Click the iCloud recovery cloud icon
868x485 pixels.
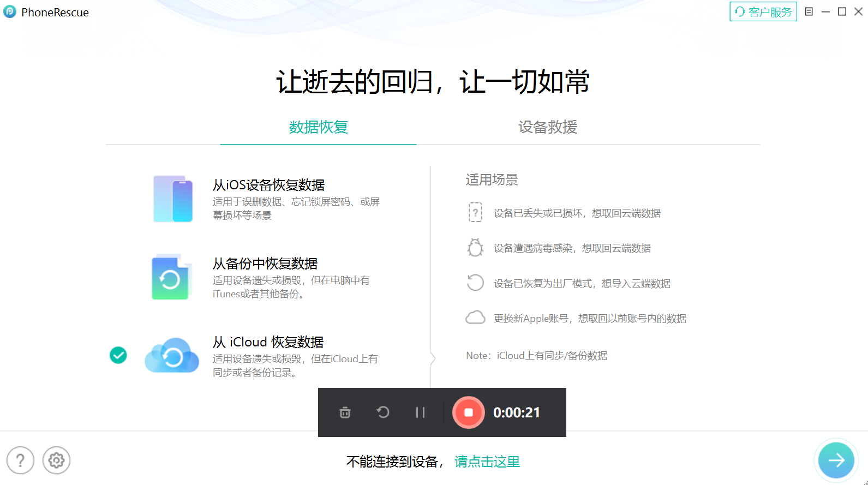point(172,355)
